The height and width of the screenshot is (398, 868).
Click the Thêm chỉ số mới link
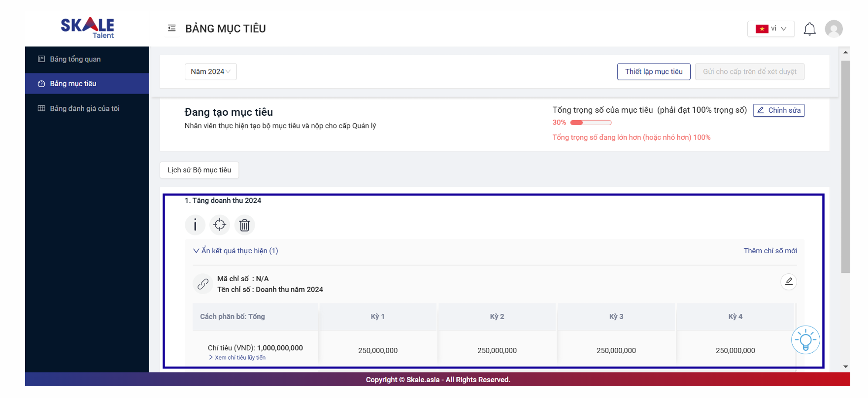click(x=770, y=251)
